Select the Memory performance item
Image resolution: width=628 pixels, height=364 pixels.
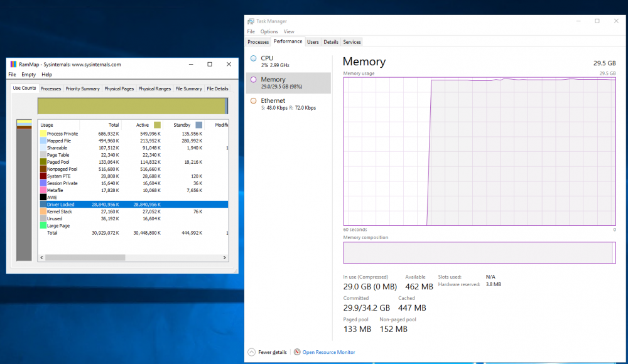point(288,83)
